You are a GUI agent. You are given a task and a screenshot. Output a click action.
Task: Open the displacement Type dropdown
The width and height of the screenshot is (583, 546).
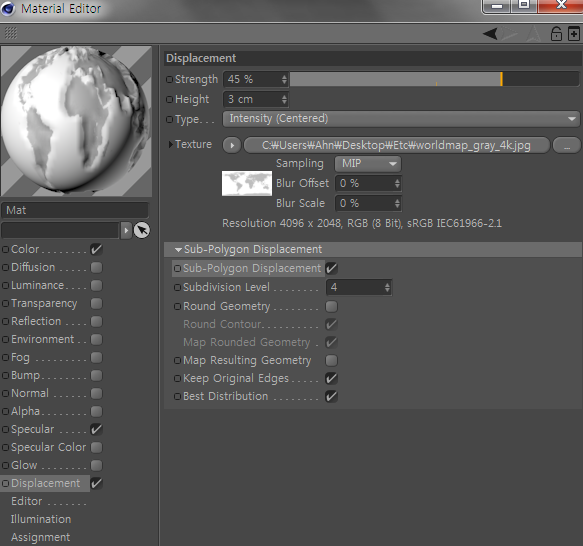[401, 119]
